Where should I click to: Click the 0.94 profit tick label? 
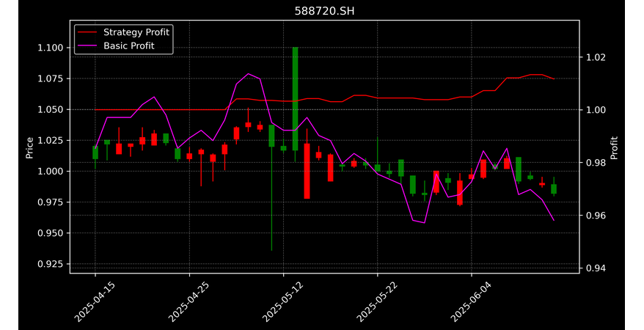(x=595, y=268)
